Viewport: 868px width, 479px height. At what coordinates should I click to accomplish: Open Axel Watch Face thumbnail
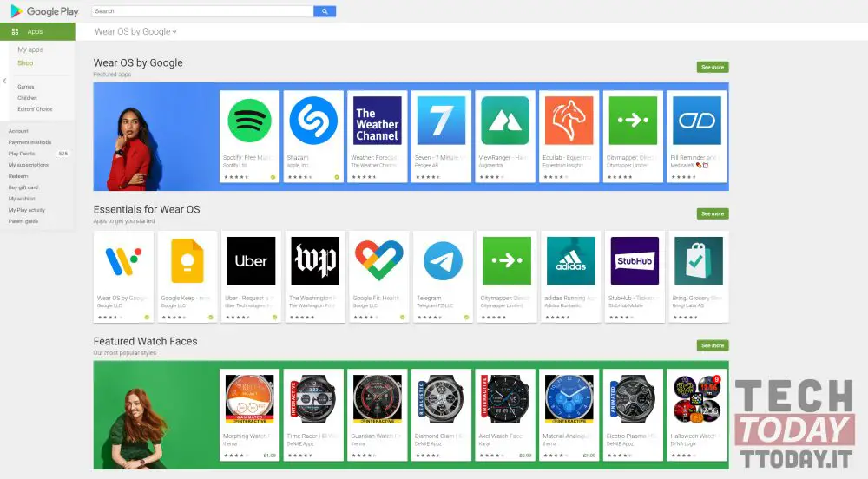pyautogui.click(x=505, y=399)
